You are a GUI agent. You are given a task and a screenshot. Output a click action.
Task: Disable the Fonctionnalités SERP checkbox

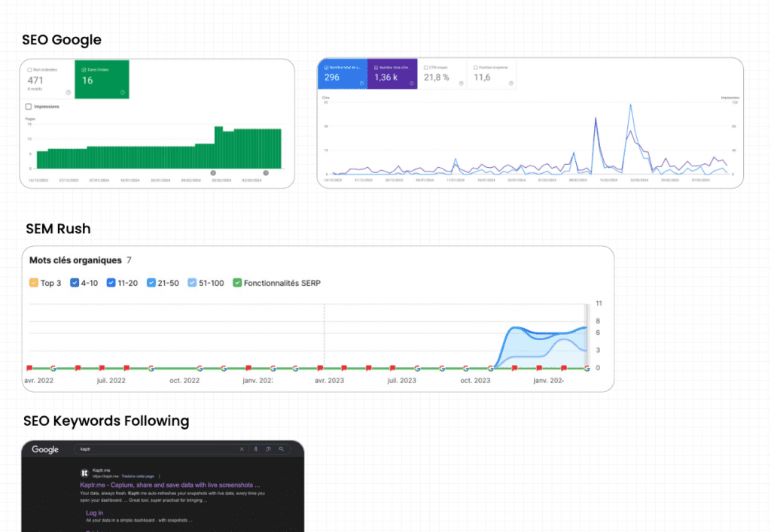point(237,283)
